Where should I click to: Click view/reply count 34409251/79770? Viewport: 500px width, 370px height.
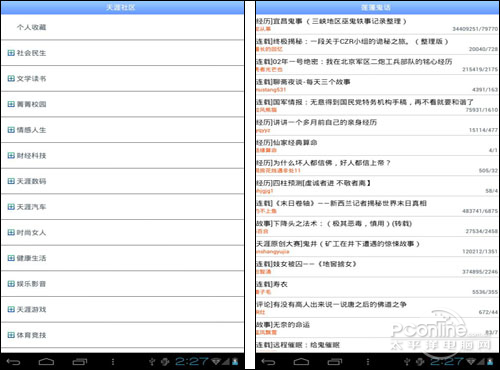tap(475, 29)
